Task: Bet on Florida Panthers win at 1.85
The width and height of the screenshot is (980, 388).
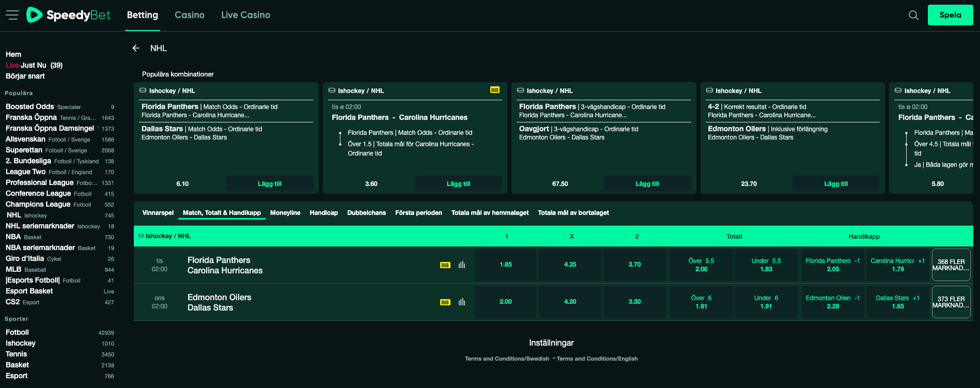Action: click(506, 265)
